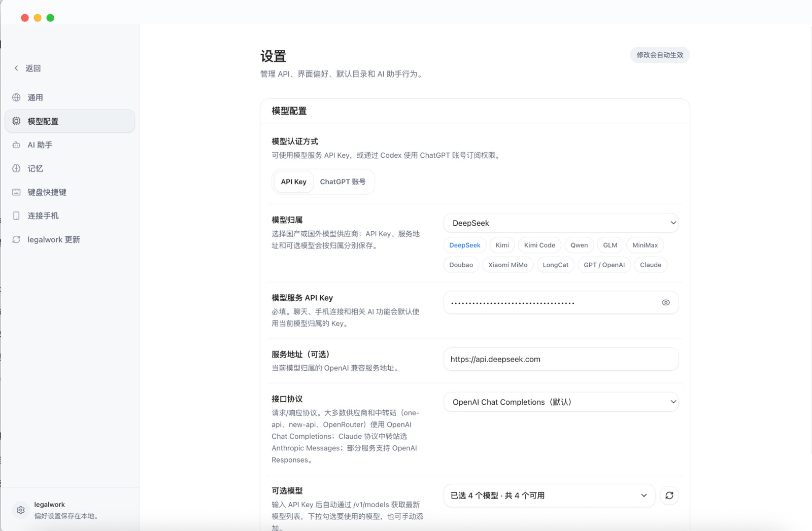Click the chip icon beside 模型配置

click(16, 121)
